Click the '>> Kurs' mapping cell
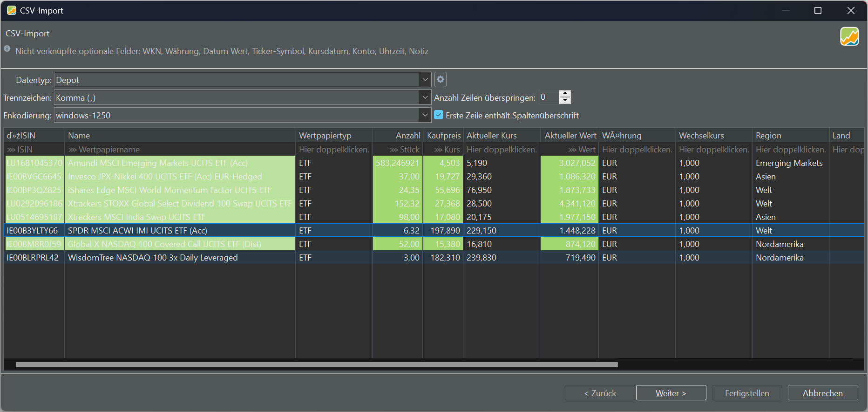The width and height of the screenshot is (868, 412). 443,149
